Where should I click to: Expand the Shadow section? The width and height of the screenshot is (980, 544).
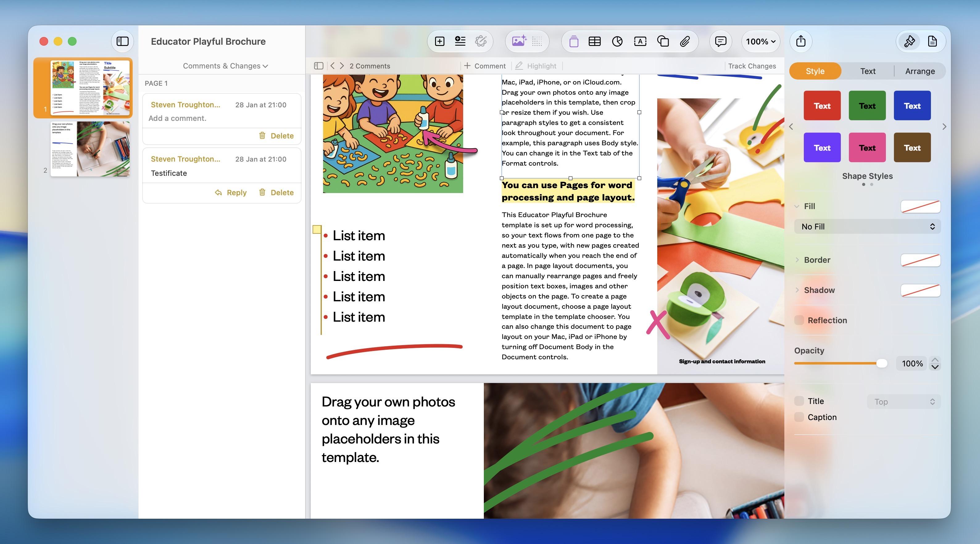click(797, 290)
